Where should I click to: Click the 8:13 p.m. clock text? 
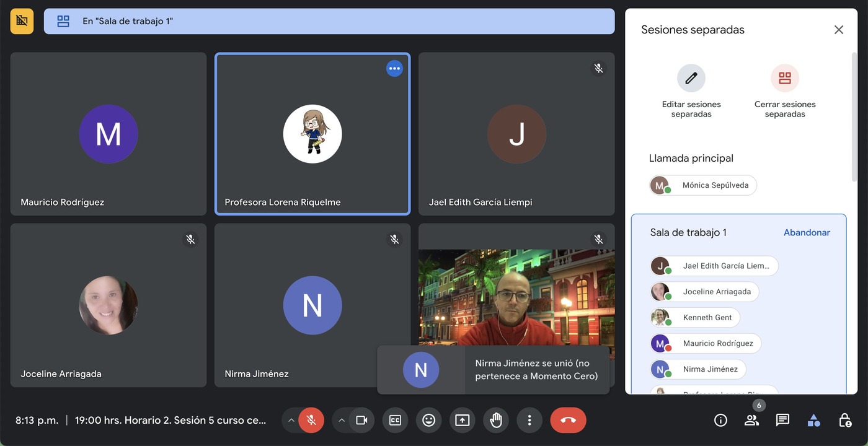click(x=37, y=420)
